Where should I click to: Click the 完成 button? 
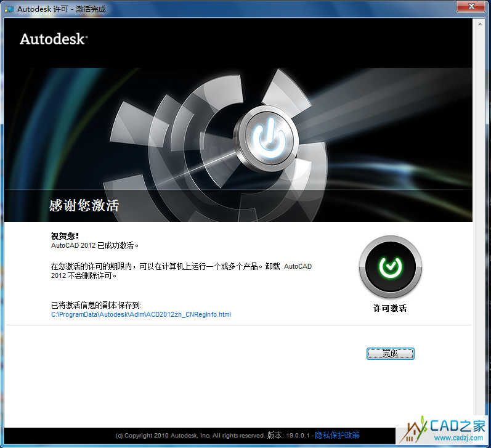point(390,353)
